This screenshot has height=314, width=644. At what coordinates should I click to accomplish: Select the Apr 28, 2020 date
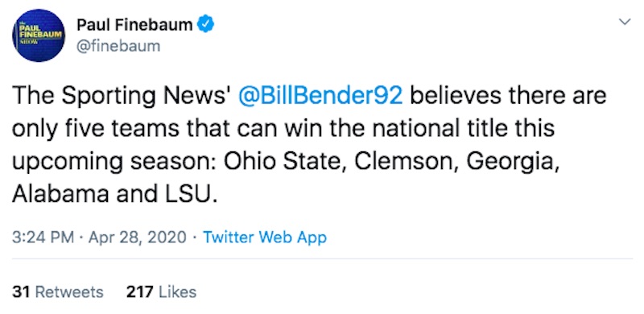[x=137, y=238]
